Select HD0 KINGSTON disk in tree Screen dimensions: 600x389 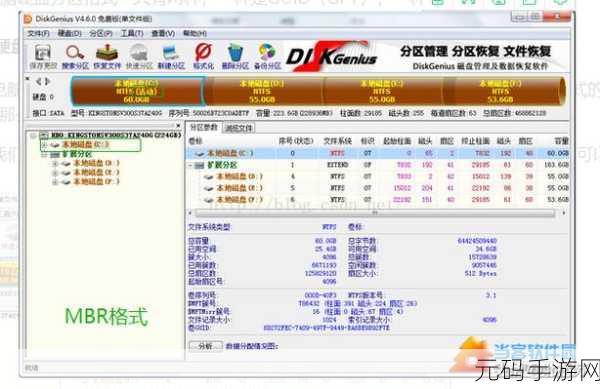pos(116,135)
